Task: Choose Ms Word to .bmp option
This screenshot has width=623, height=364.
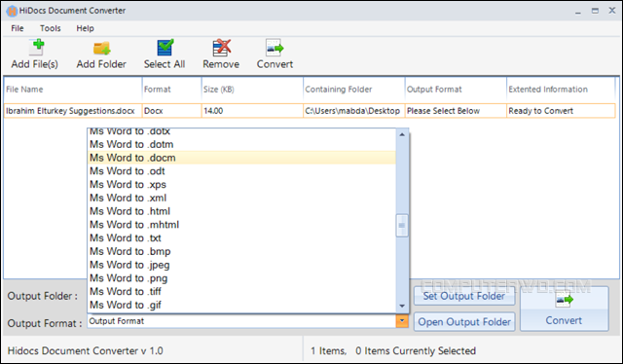Action: click(241, 251)
